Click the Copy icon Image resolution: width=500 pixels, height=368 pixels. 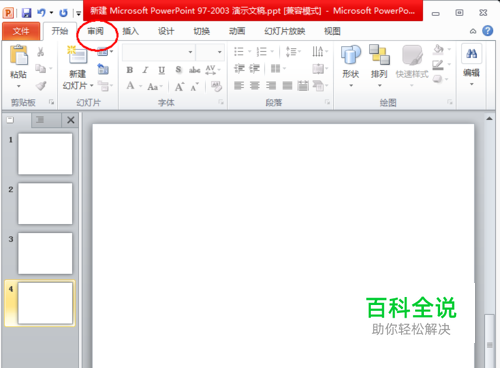click(40, 69)
